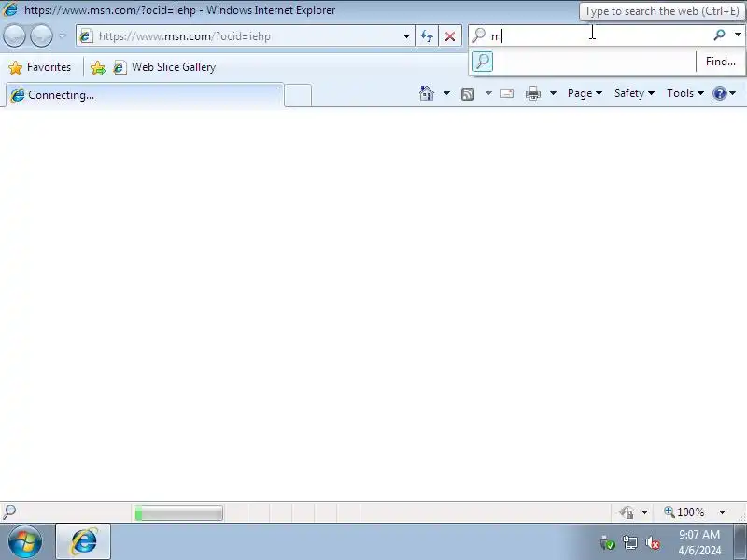Click the network tray icon

point(629,543)
